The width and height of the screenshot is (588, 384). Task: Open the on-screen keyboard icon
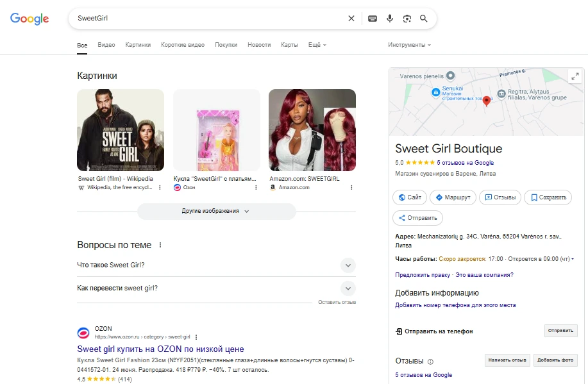click(373, 19)
